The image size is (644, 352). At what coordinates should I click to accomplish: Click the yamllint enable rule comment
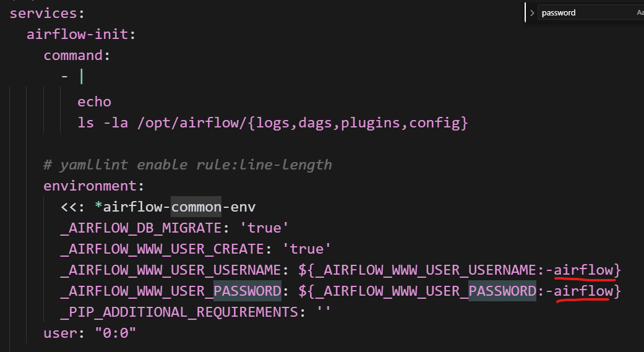[187, 165]
